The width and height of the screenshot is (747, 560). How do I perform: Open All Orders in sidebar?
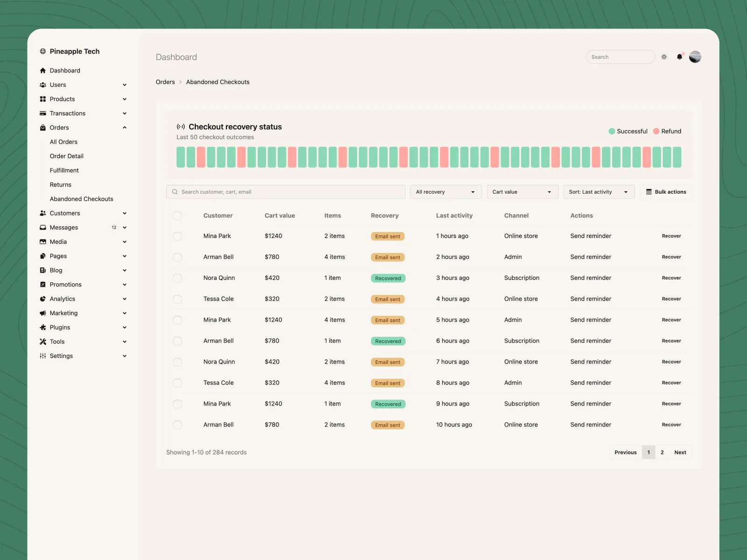63,142
